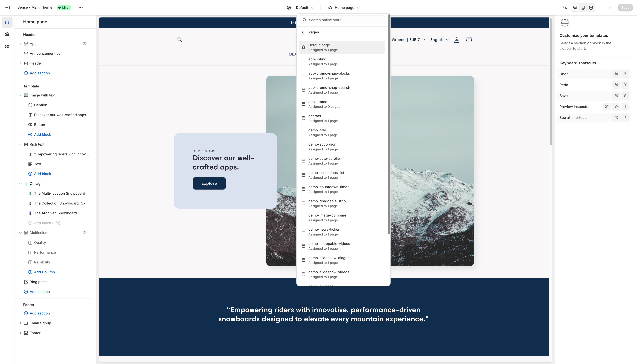
Task: Click the Redo arrow in top bar
Action: click(x=609, y=8)
